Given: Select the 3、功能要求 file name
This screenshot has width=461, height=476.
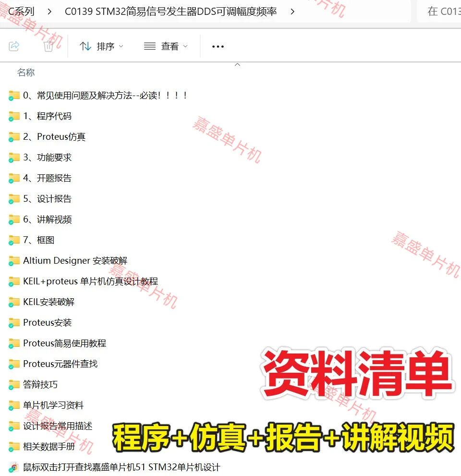Looking at the screenshot, I should [x=48, y=157].
